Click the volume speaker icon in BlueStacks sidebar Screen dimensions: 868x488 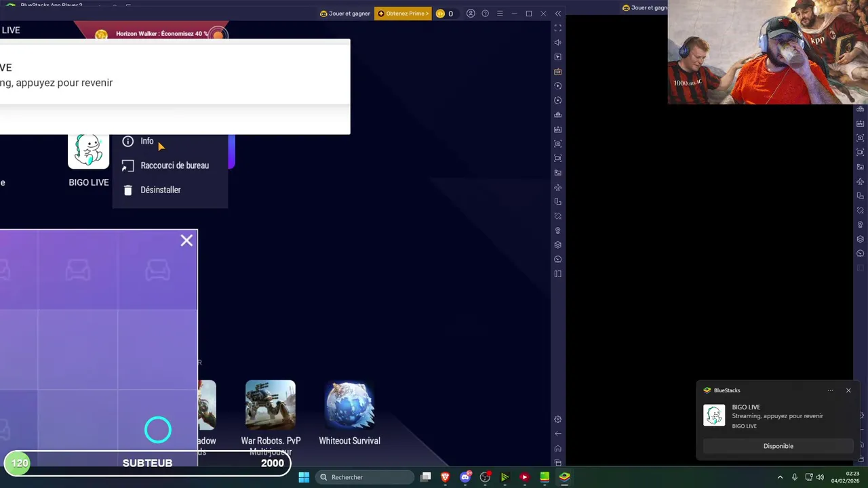pyautogui.click(x=557, y=43)
